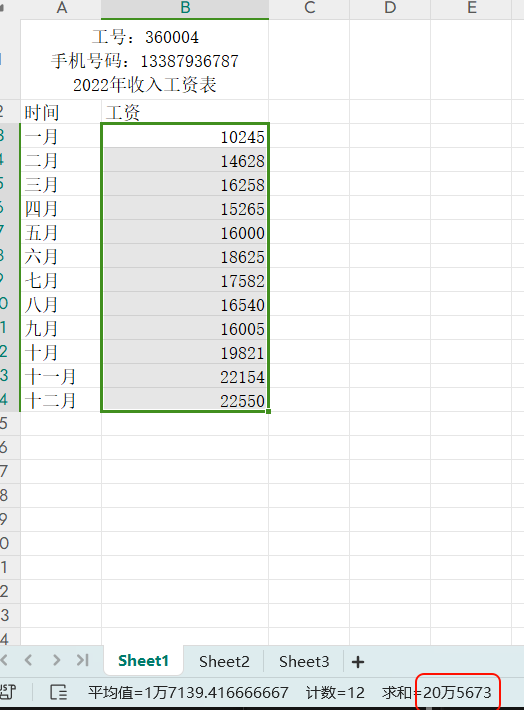Go to next sheet arrow
The image size is (524, 710).
pos(56,660)
